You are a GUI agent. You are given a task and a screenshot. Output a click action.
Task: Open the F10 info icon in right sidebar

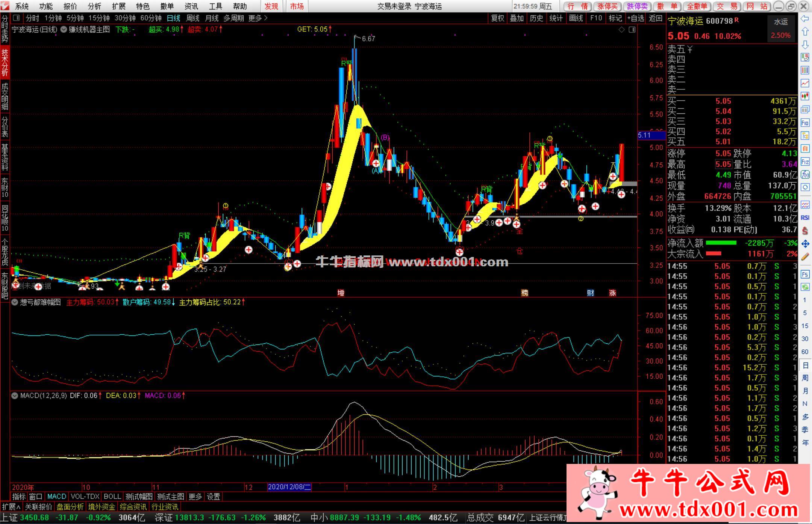[x=805, y=122]
